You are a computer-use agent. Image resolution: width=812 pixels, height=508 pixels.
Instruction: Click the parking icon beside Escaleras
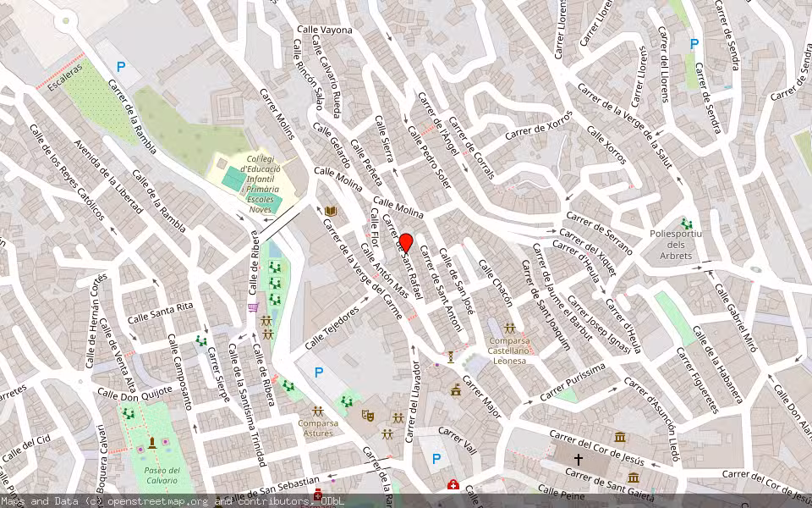click(x=121, y=67)
